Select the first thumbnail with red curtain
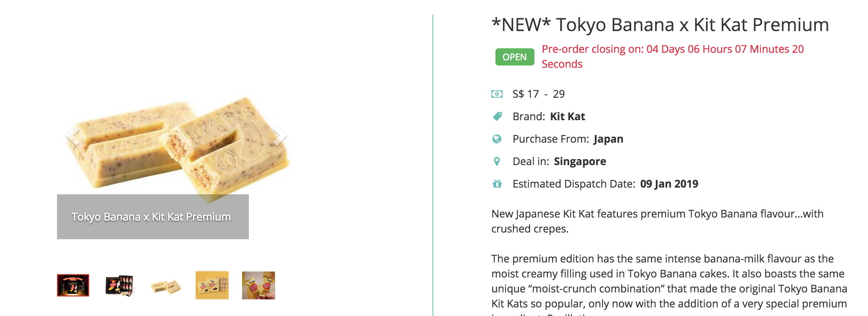Screen dimensions: 868x316 coord(73,285)
